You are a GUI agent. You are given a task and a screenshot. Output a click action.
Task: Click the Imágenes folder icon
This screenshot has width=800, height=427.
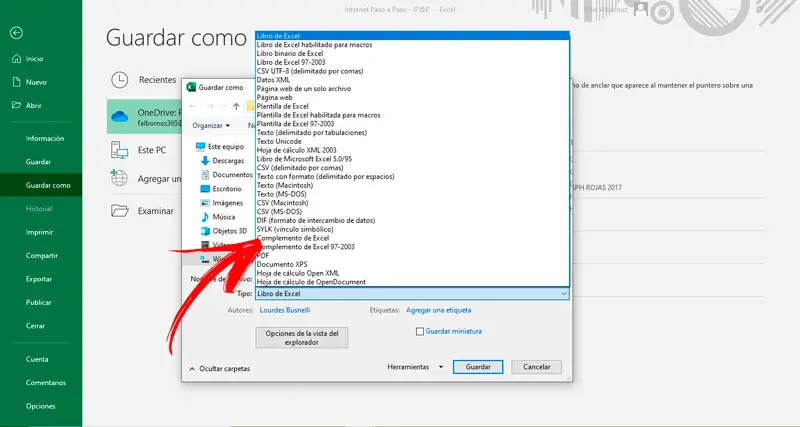pyautogui.click(x=205, y=203)
